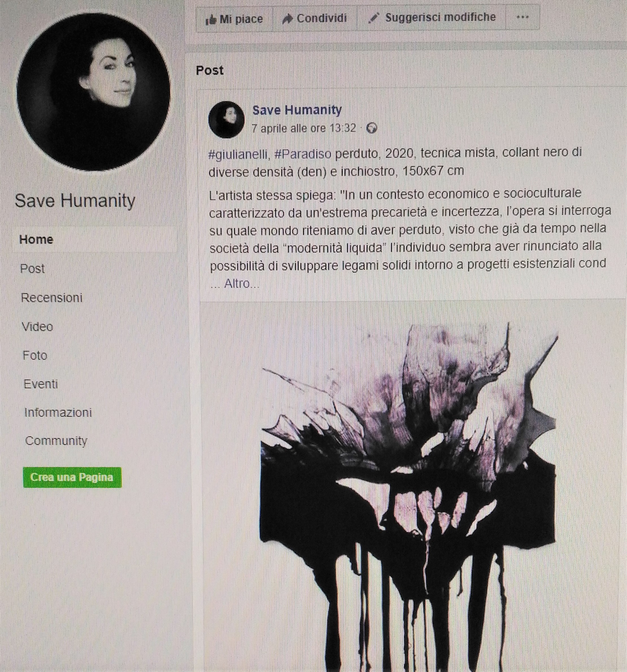Image resolution: width=627 pixels, height=672 pixels.
Task: Click the Save Humanity post author link
Action: tap(297, 110)
